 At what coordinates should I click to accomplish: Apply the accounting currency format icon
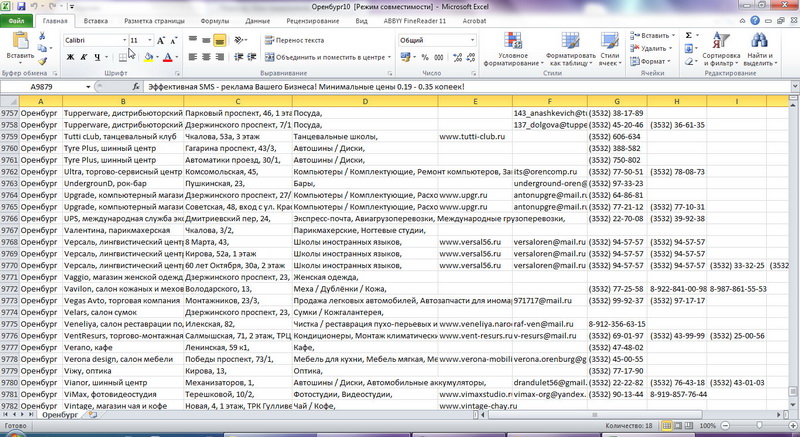click(x=405, y=57)
